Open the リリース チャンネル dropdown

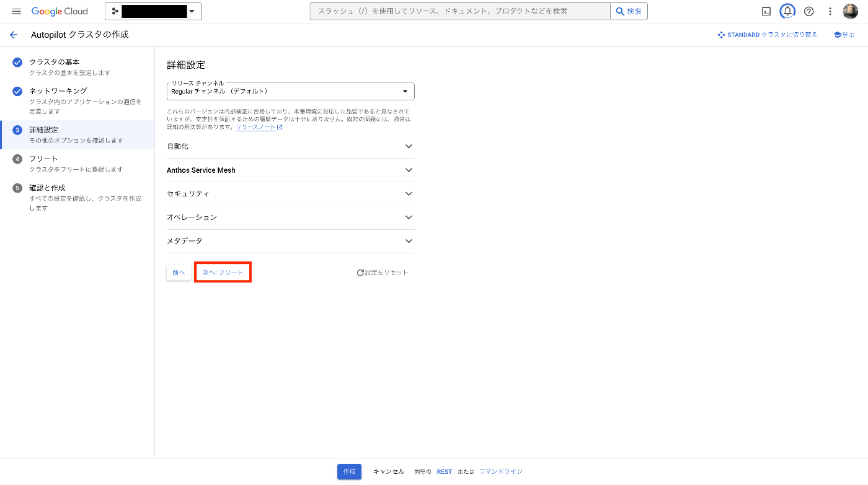290,91
